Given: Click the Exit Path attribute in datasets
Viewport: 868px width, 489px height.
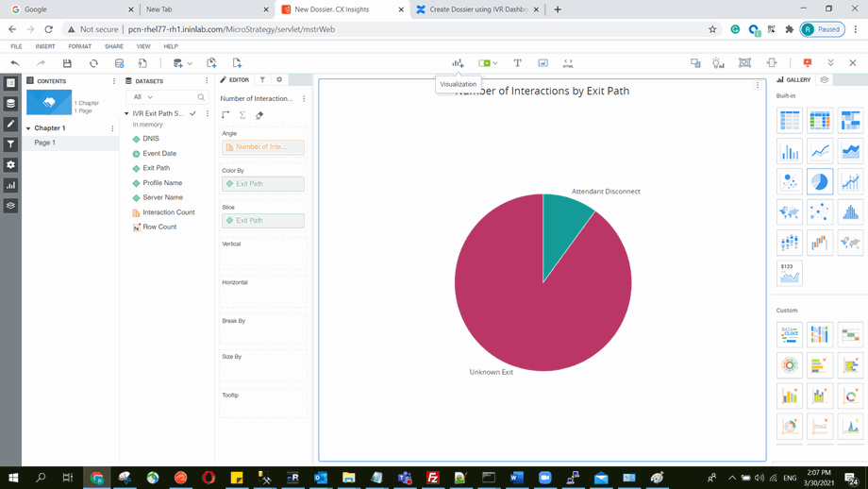Looking at the screenshot, I should [156, 168].
